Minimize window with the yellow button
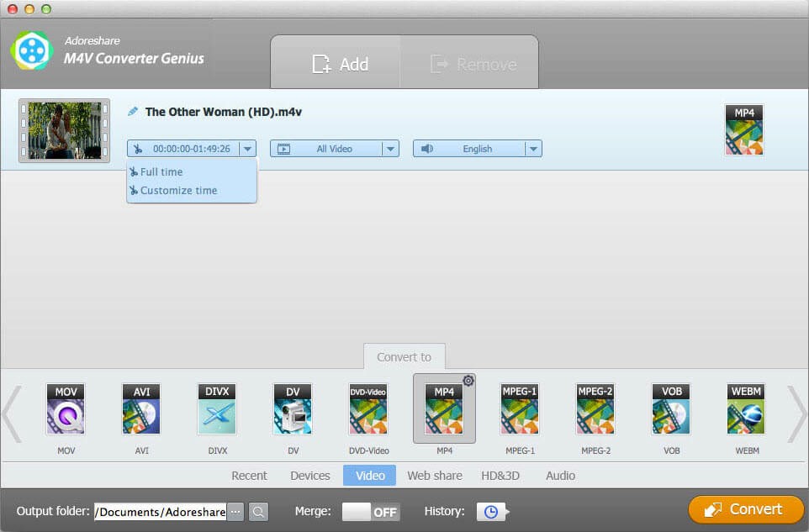The width and height of the screenshot is (809, 532). [x=29, y=9]
